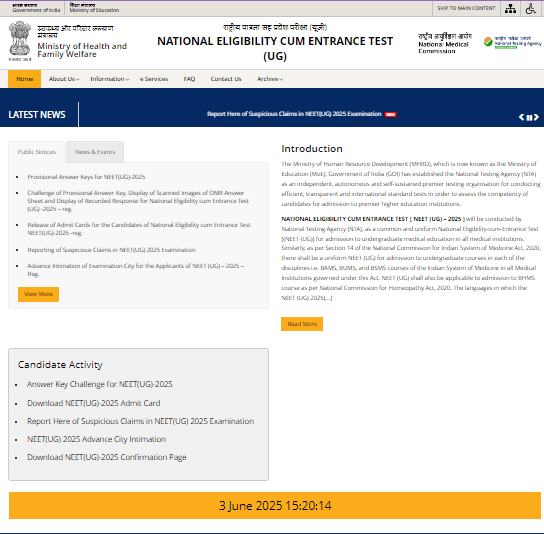
Task: Click the Government of India emblem logo
Action: pos(20,41)
